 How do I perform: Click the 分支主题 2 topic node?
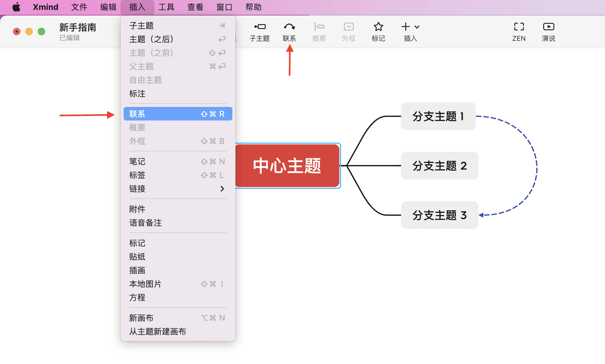(x=439, y=166)
